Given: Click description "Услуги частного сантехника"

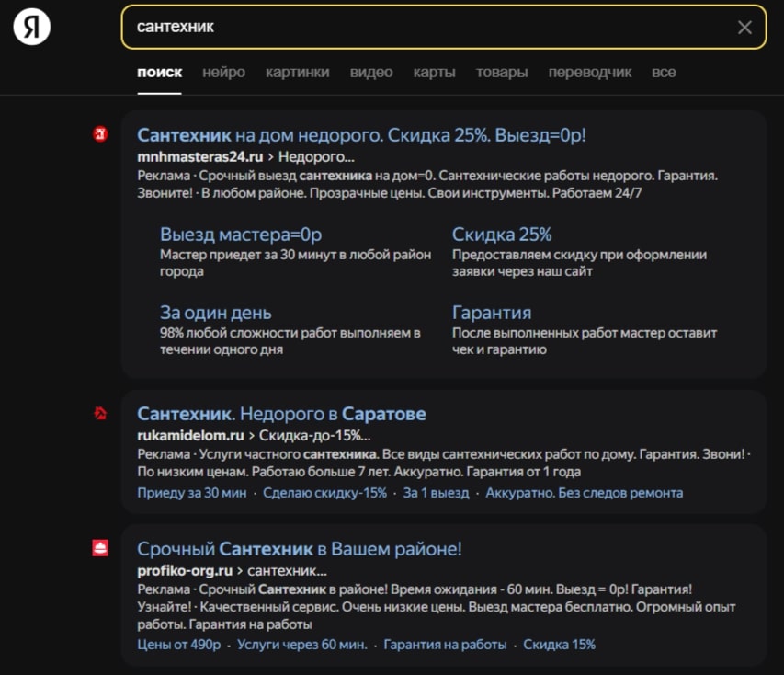Looking at the screenshot, I should (289, 454).
